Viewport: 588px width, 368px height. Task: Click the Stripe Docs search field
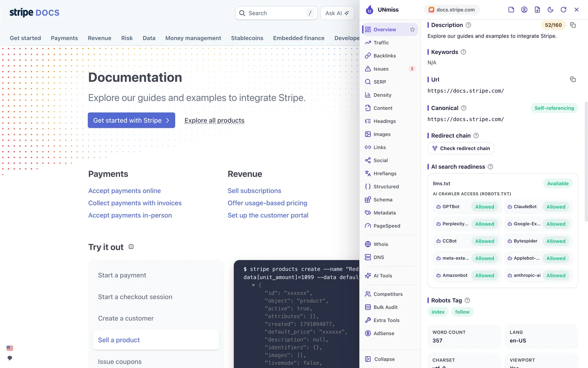(276, 13)
